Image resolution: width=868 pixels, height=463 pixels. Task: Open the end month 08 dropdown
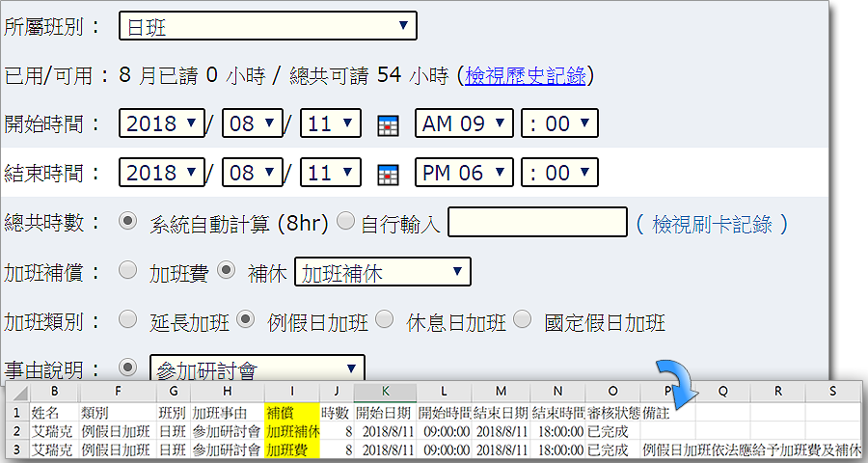pyautogui.click(x=253, y=173)
